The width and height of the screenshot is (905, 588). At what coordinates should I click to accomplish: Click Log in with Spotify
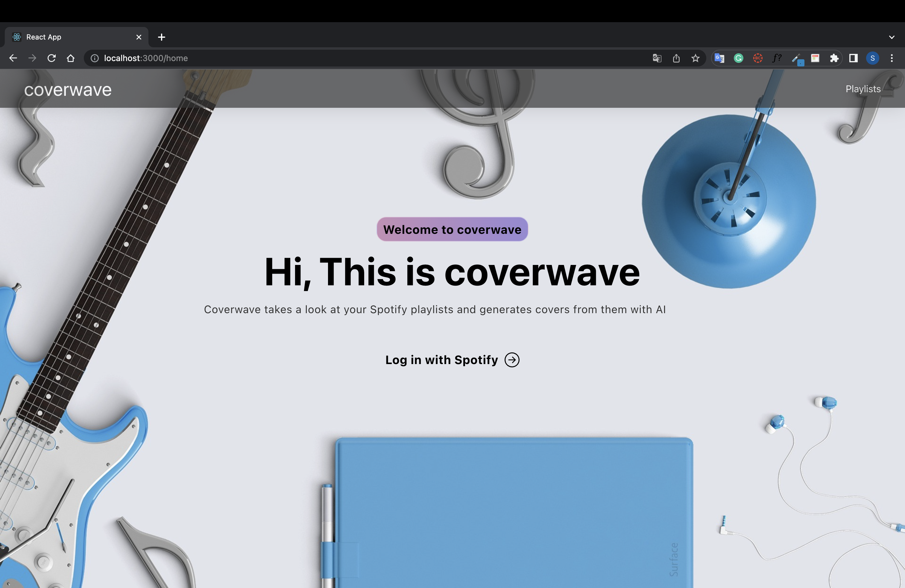tap(441, 360)
